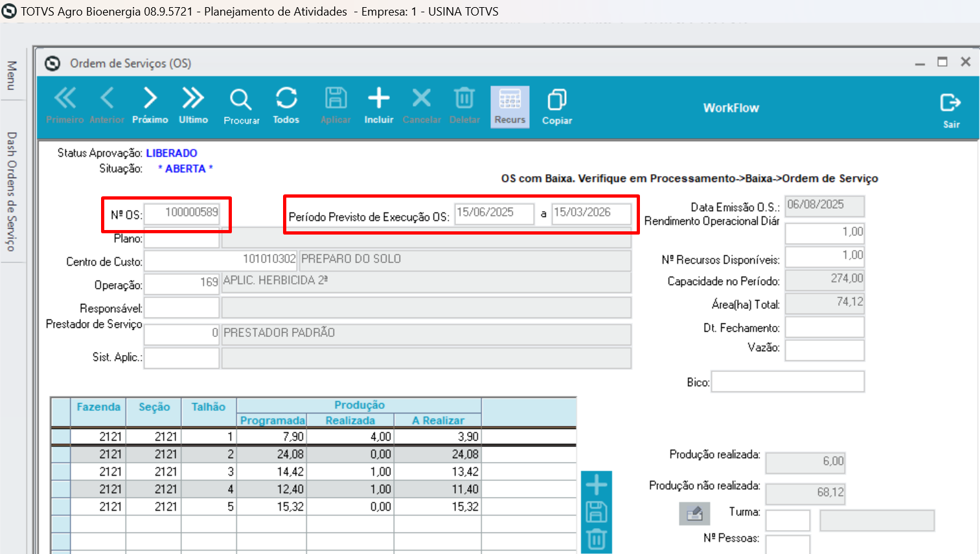980x554 pixels.
Task: Click the ABERTA situation text
Action: [185, 168]
